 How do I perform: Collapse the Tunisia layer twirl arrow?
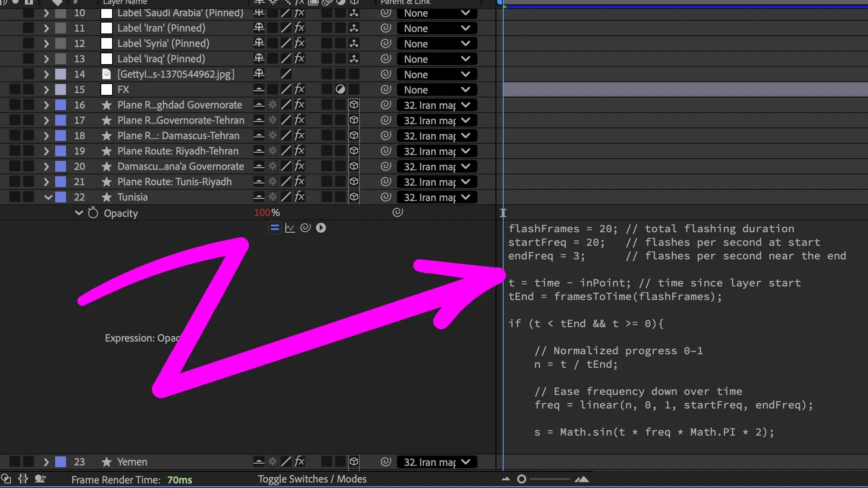47,197
